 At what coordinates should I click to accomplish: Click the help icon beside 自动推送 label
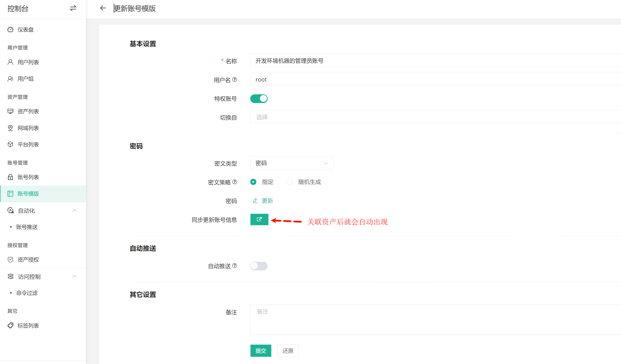pos(235,266)
